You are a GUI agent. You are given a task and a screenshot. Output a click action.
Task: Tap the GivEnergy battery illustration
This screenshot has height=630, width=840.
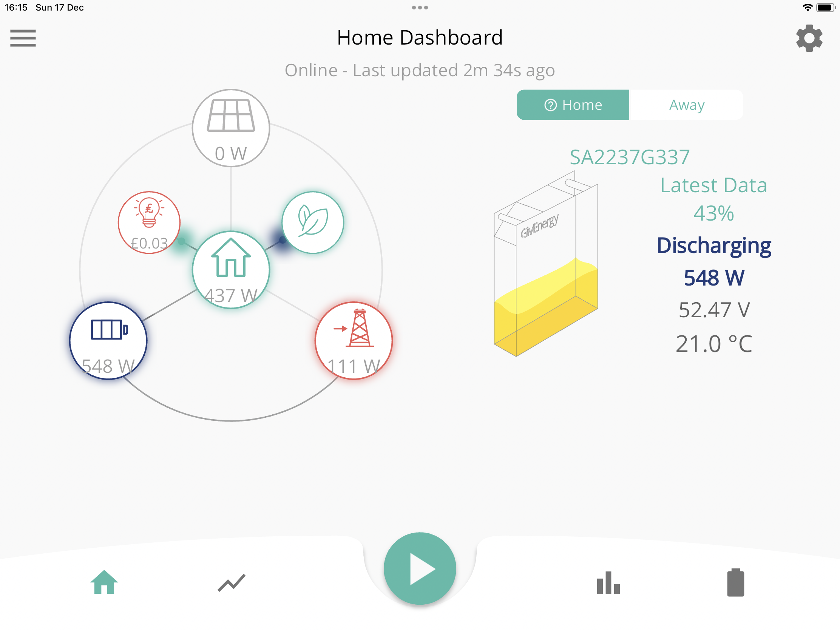[x=546, y=264]
